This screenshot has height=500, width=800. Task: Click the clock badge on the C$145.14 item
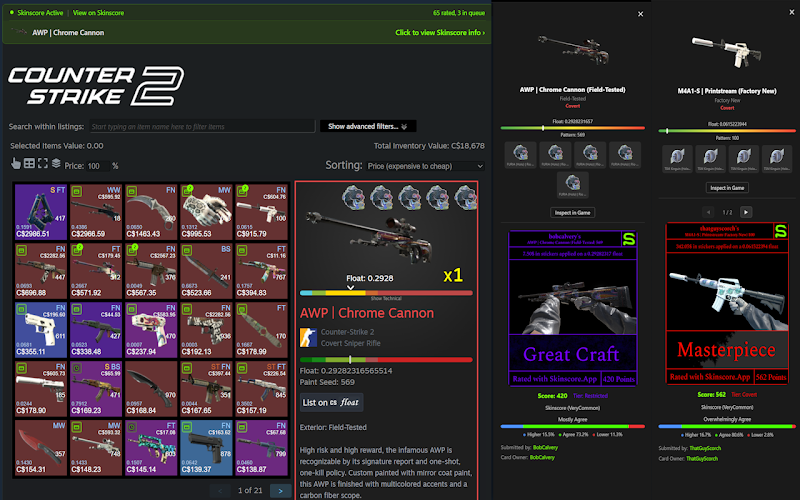click(x=132, y=427)
